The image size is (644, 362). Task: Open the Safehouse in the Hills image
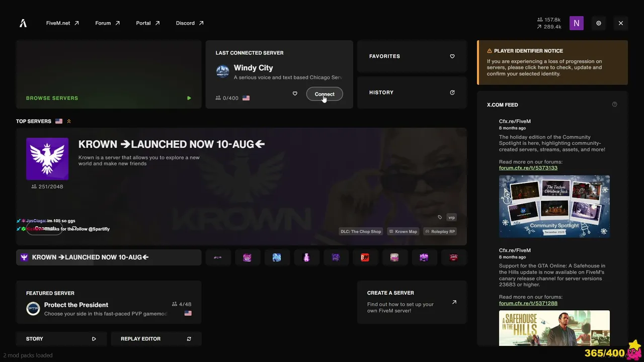[x=554, y=328]
